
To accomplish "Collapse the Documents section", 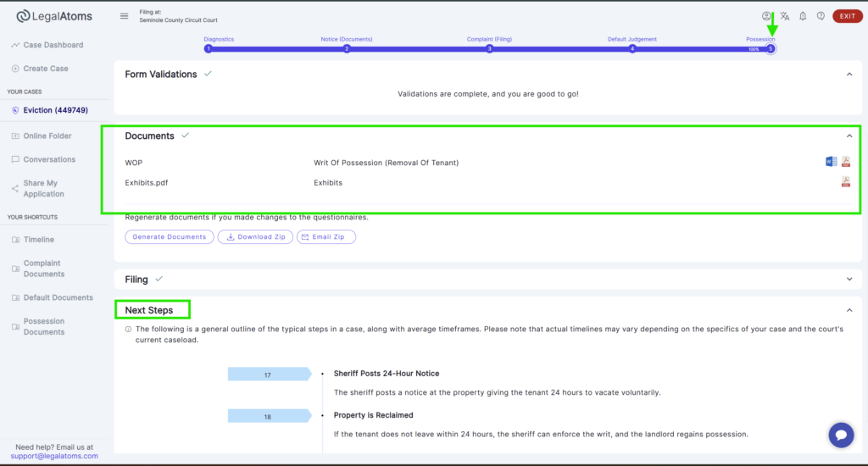I will [849, 136].
